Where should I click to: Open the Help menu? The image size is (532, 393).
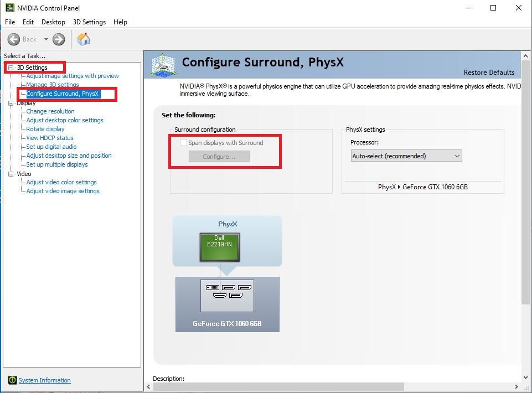121,22
